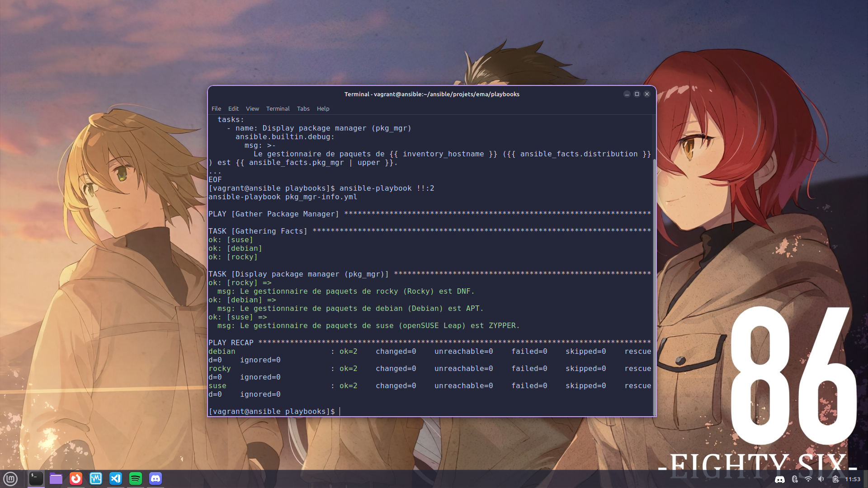Open the Bluetooth tray indicator
Viewport: 868px width, 488px height.
tap(795, 479)
